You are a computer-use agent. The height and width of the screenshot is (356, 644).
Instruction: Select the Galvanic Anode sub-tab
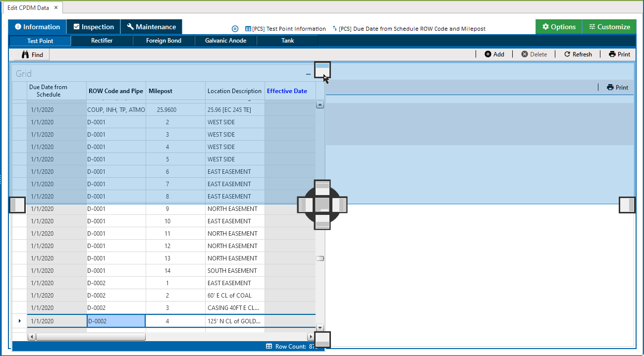(225, 41)
